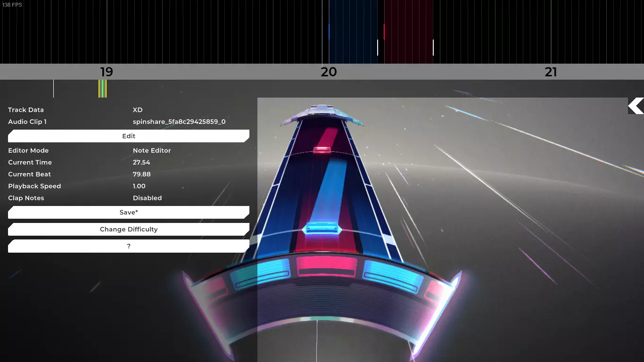Click the Track Data label
The width and height of the screenshot is (644, 362).
[x=26, y=110]
